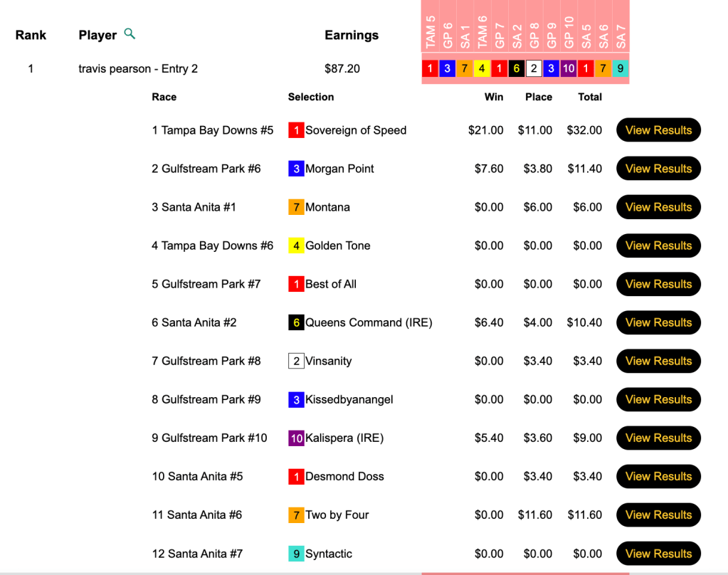
Task: Click purple 10 swatch in top picks strip
Action: click(x=568, y=69)
